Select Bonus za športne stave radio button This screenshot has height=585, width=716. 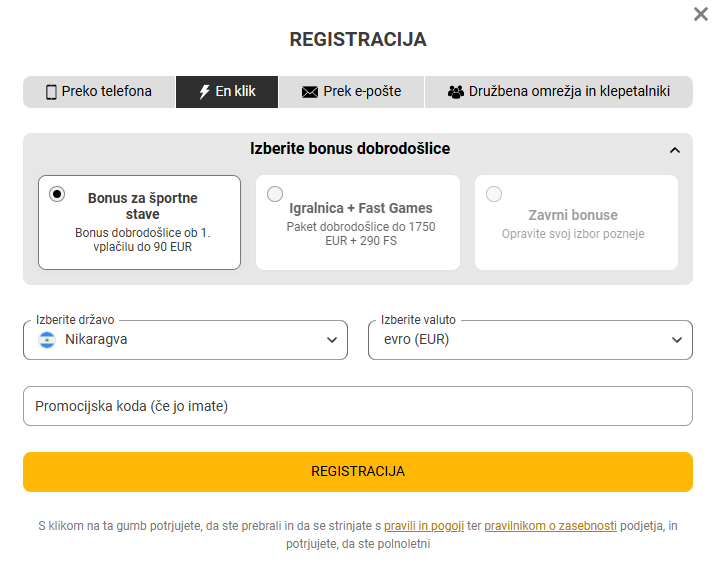pos(57,194)
